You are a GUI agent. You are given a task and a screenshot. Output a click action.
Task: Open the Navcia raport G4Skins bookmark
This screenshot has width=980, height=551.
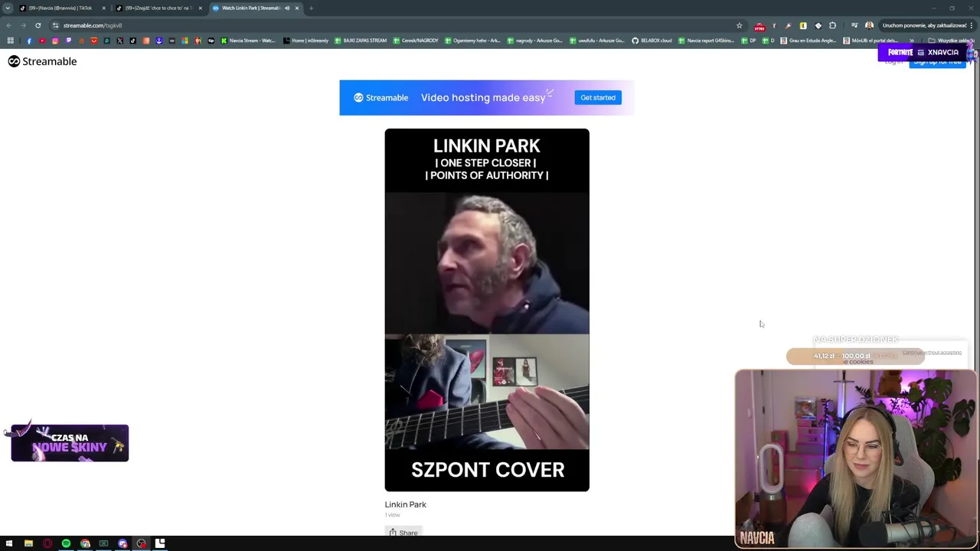click(x=706, y=41)
